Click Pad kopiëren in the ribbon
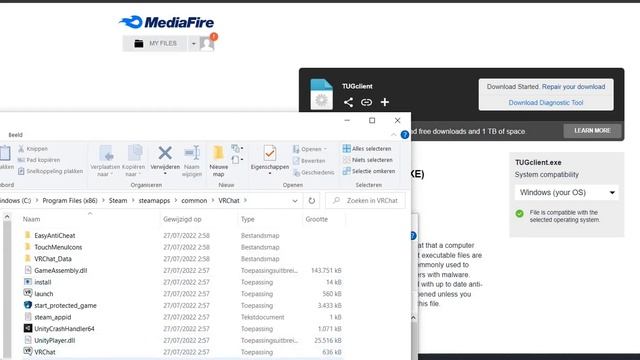This screenshot has width=640, height=360. point(39,160)
